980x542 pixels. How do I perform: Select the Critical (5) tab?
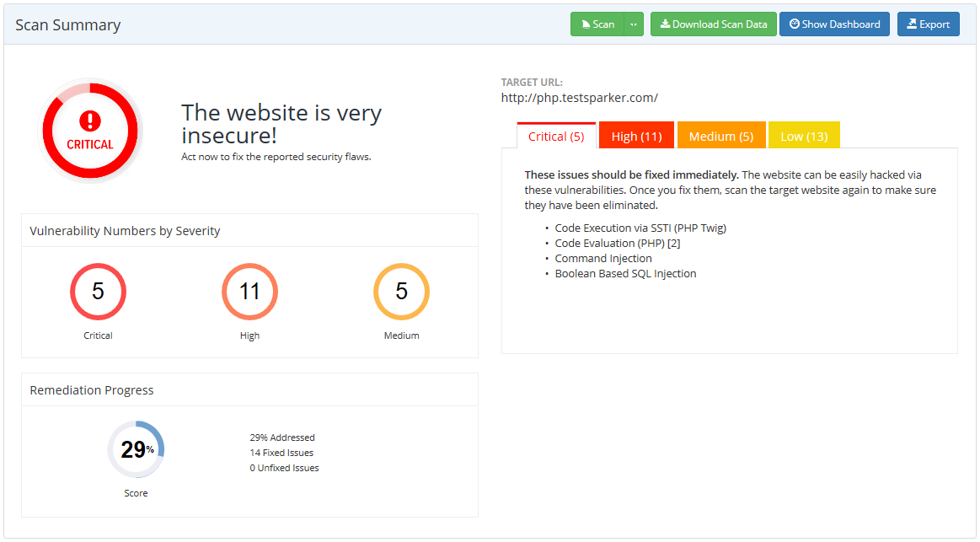pyautogui.click(x=555, y=137)
